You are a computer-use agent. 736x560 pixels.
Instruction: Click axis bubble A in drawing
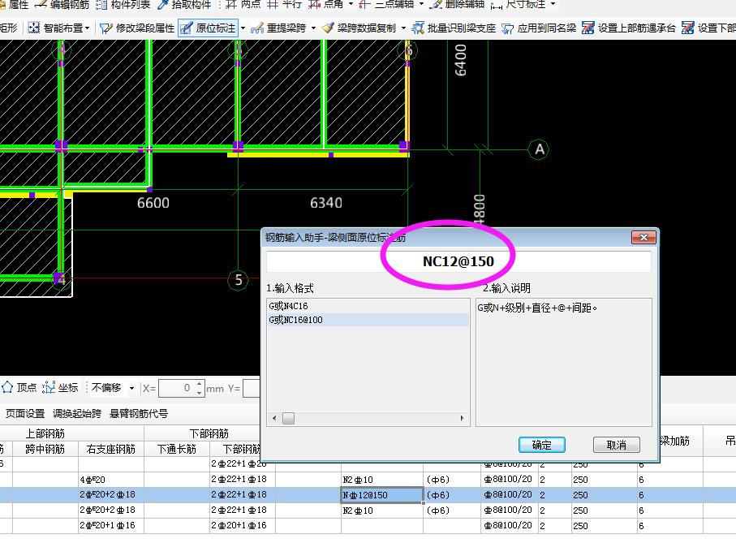coord(539,150)
